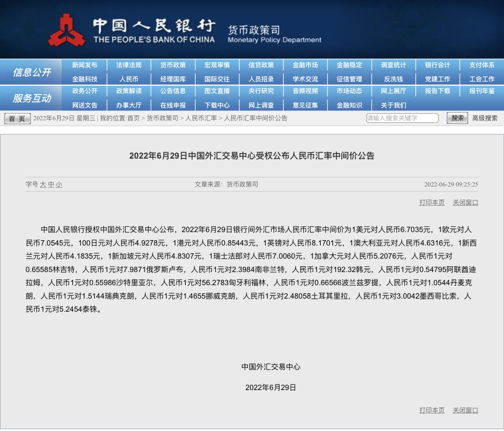Screen dimensions: 504x431
Task: Open 网送文告 service link
Action: (85, 105)
